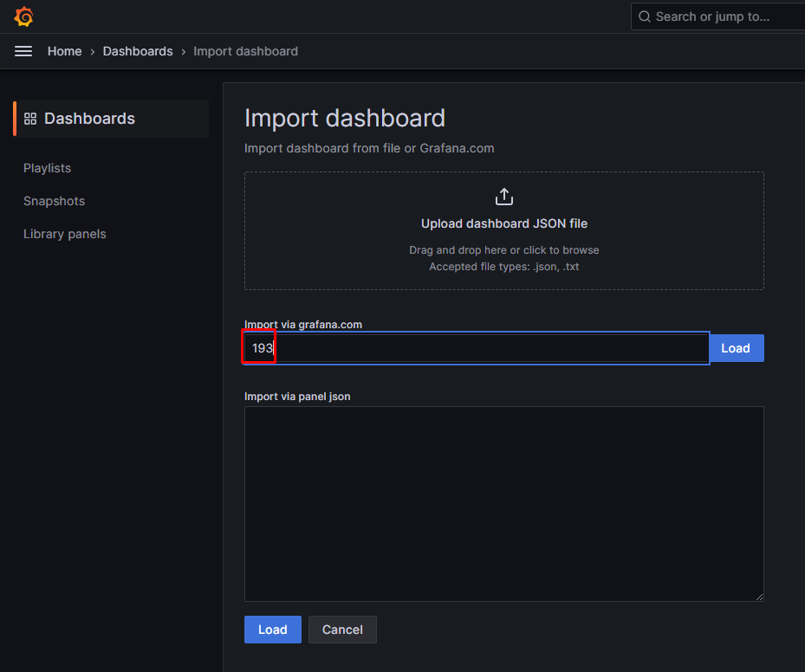Image resolution: width=805 pixels, height=672 pixels.
Task: Click Load next to grafana.com field
Action: [x=736, y=348]
